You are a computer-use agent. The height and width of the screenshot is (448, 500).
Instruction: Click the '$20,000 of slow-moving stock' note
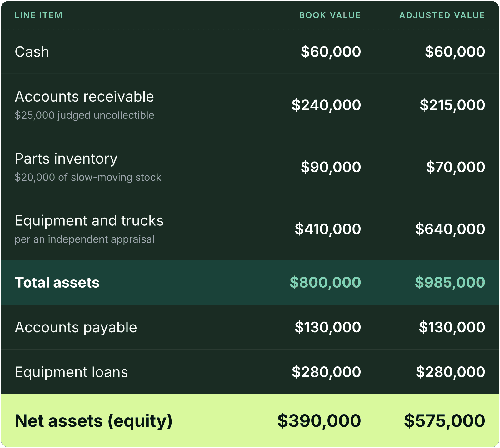pos(88,177)
